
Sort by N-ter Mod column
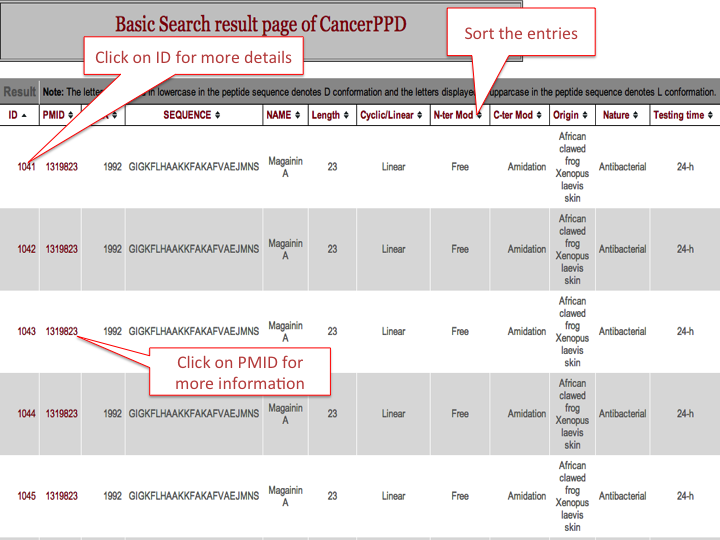click(458, 115)
